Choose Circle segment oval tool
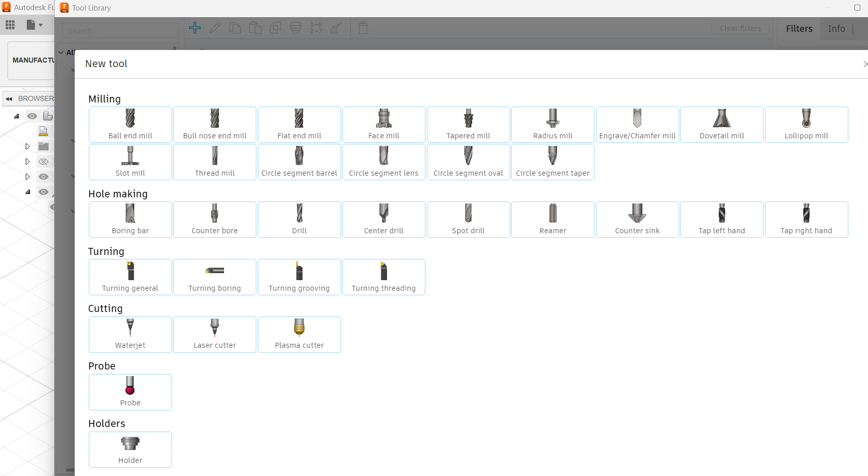Image resolution: width=868 pixels, height=476 pixels. [x=468, y=162]
